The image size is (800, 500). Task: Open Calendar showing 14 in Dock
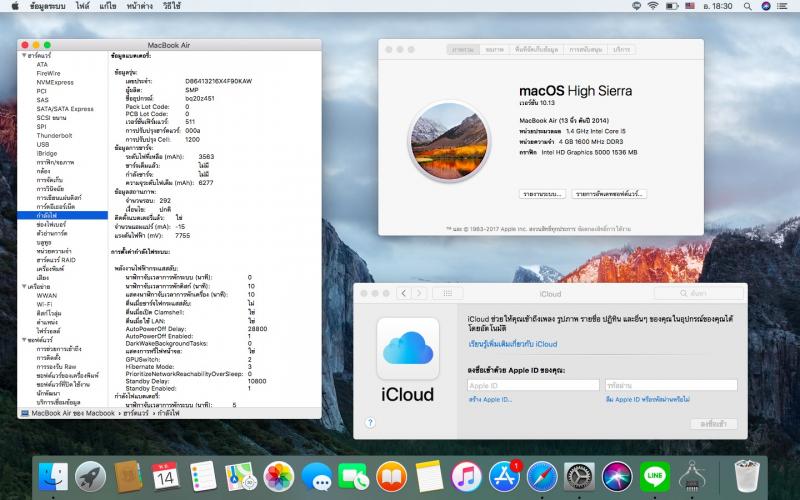coord(165,477)
